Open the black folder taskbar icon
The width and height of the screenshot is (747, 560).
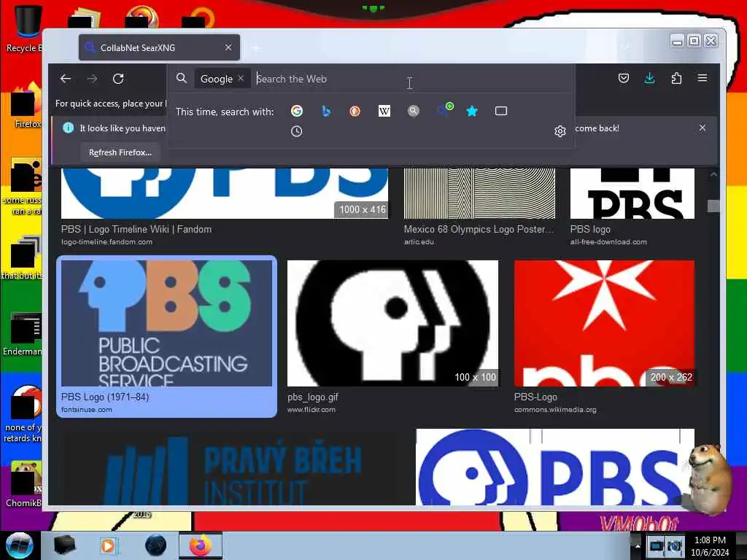click(64, 545)
